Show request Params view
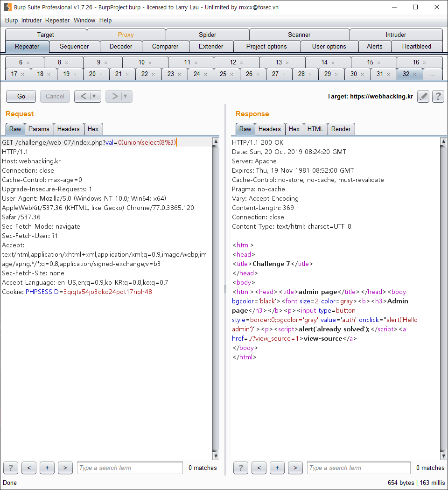This screenshot has height=490, width=448. [x=39, y=129]
